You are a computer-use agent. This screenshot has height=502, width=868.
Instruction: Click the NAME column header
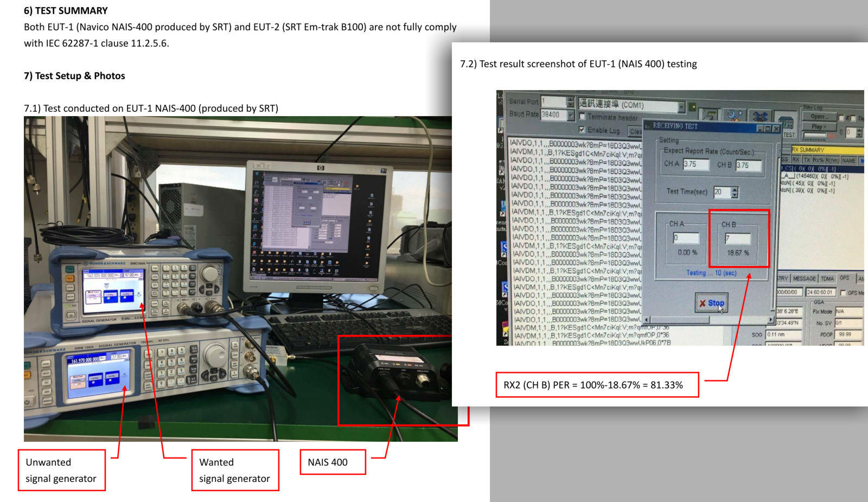click(848, 161)
